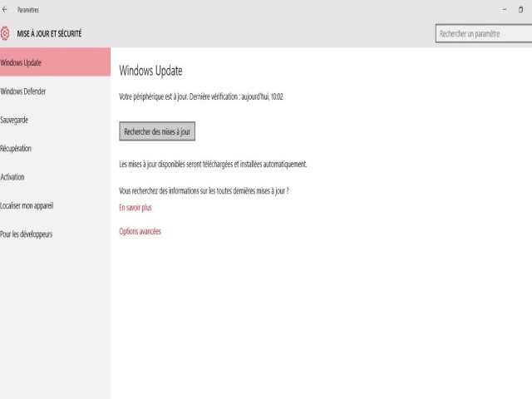Open Pour les développeurs
The width and height of the screenshot is (532, 399).
(x=55, y=234)
